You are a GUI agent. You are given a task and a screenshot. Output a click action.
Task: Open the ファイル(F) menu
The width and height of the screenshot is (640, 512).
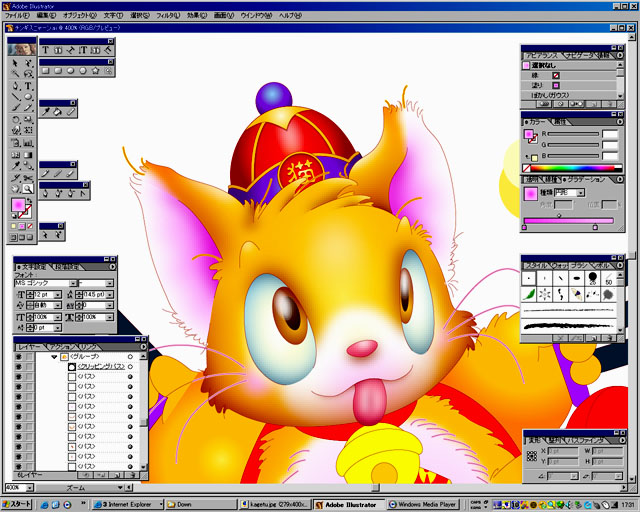coord(17,16)
